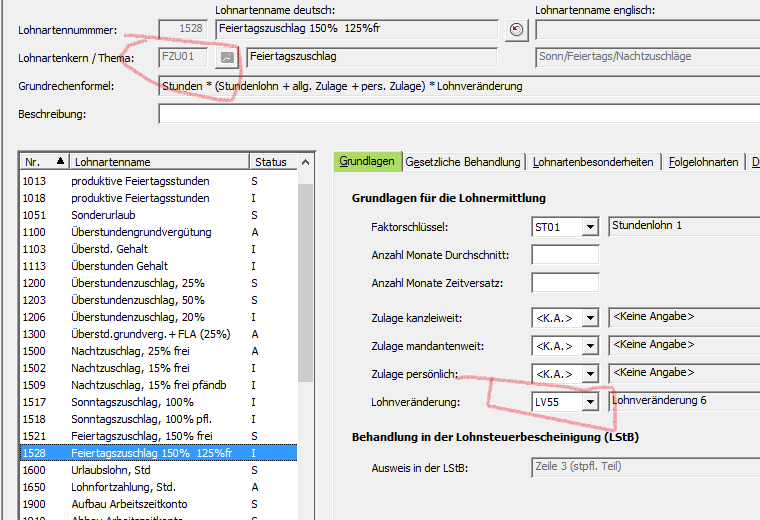
Task: Click the Anzahl Monate Durchschnitt field
Action: point(564,256)
